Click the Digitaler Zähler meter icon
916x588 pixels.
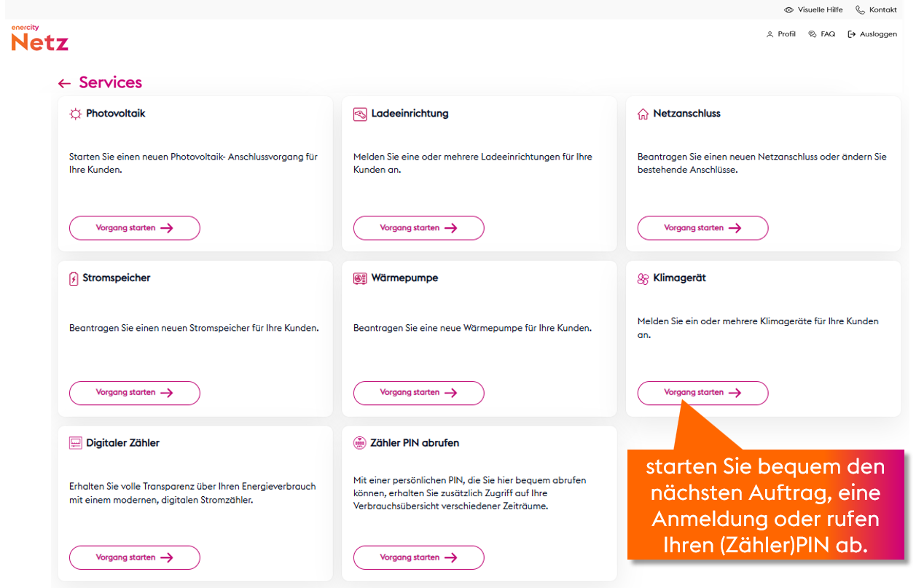(x=74, y=442)
